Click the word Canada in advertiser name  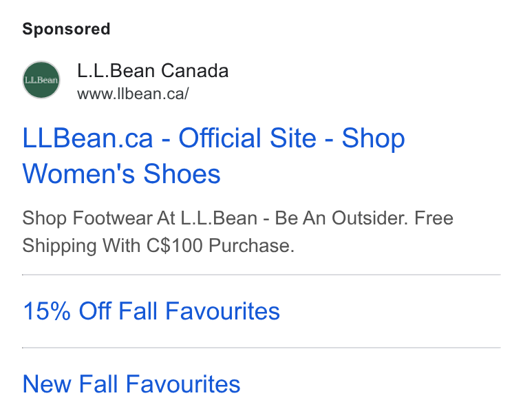pyautogui.click(x=195, y=71)
